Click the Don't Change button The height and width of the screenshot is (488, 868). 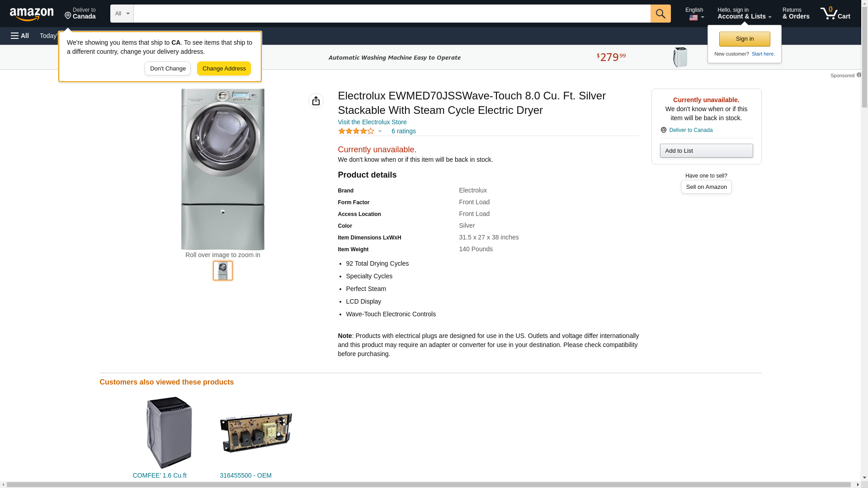coord(168,69)
